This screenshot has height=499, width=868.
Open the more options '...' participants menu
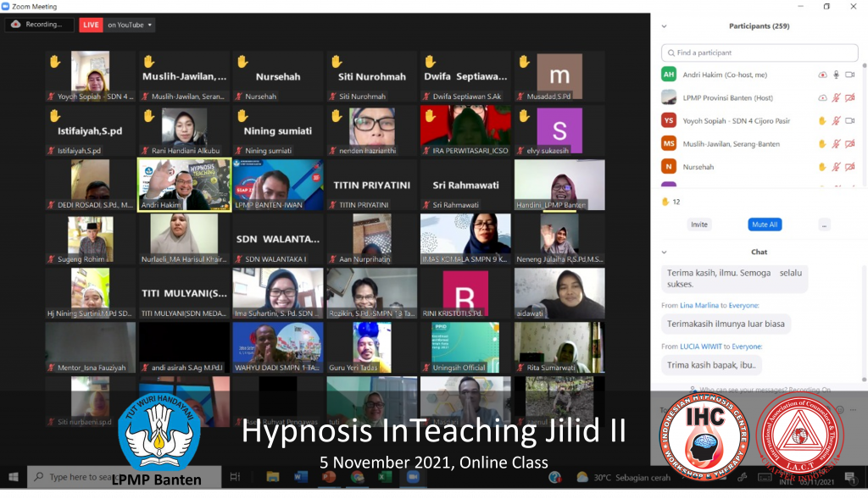point(824,225)
